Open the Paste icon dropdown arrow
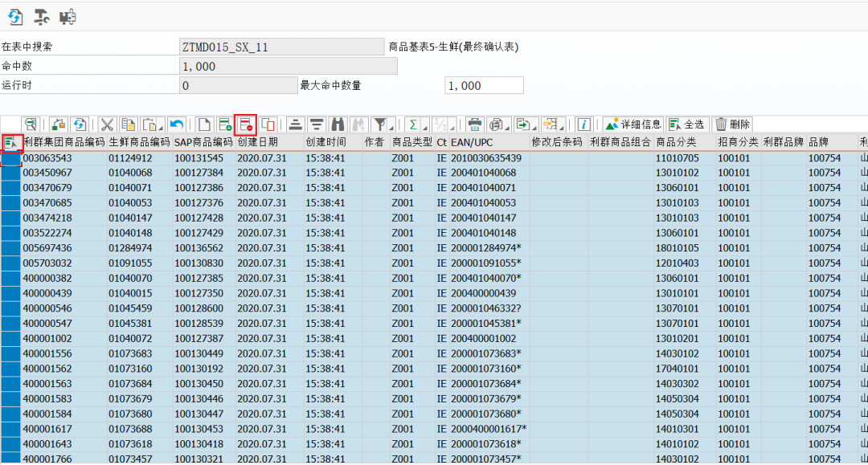This screenshot has height=465, width=868. coord(161,128)
